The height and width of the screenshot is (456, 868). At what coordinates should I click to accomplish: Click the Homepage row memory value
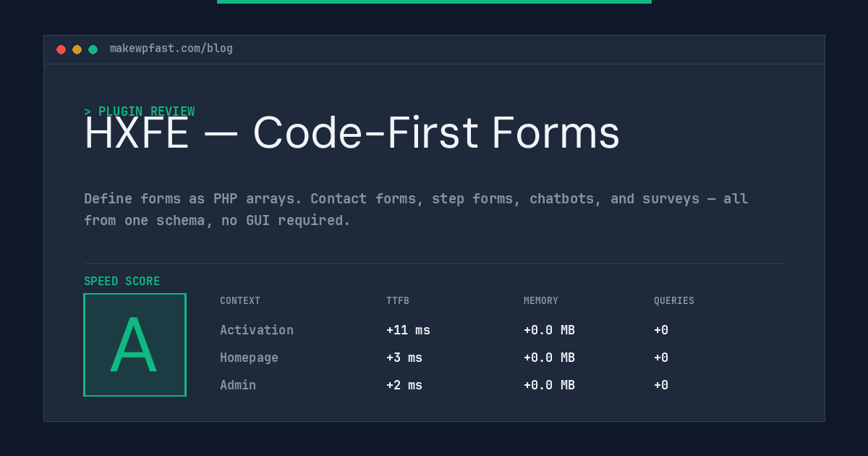pyautogui.click(x=549, y=358)
